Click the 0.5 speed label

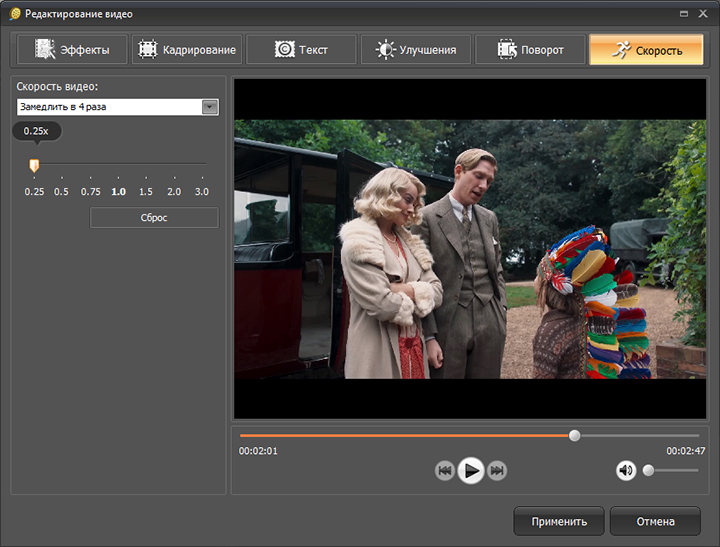pos(61,192)
